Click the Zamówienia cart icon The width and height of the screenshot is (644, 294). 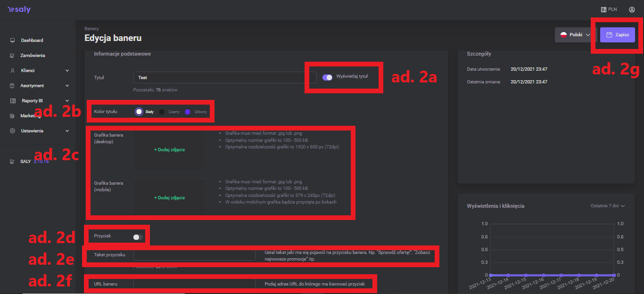[x=13, y=56]
